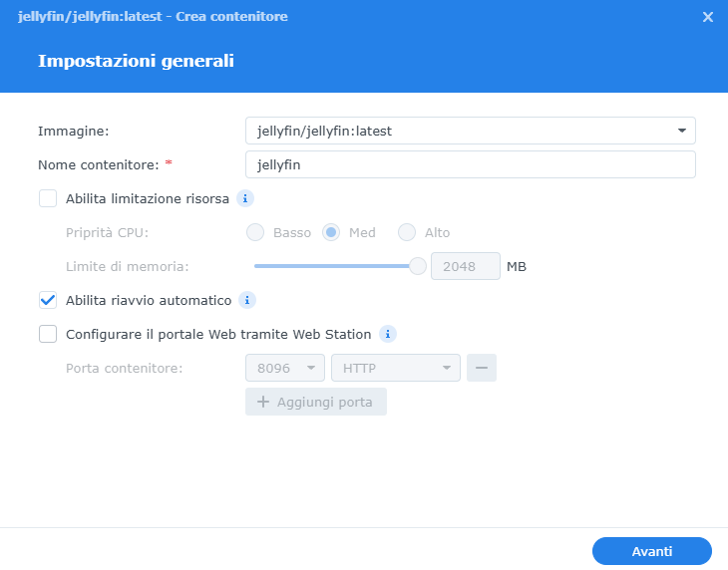The width and height of the screenshot is (728, 570).
Task: Show info for Abilita limitazione risorsa
Action: coord(245,198)
